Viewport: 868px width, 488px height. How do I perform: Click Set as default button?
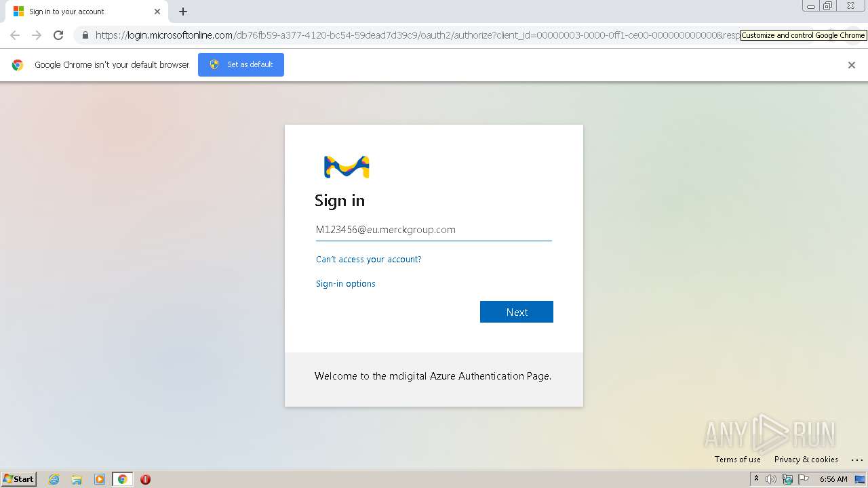[241, 64]
